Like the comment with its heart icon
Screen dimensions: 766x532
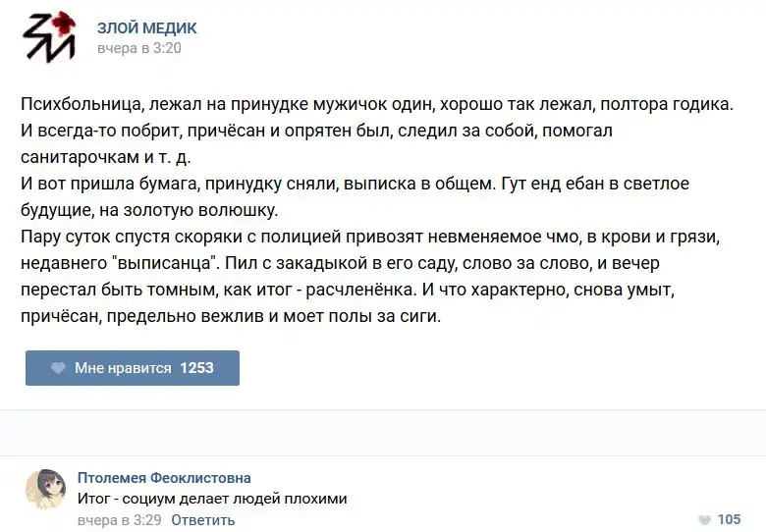click(703, 520)
